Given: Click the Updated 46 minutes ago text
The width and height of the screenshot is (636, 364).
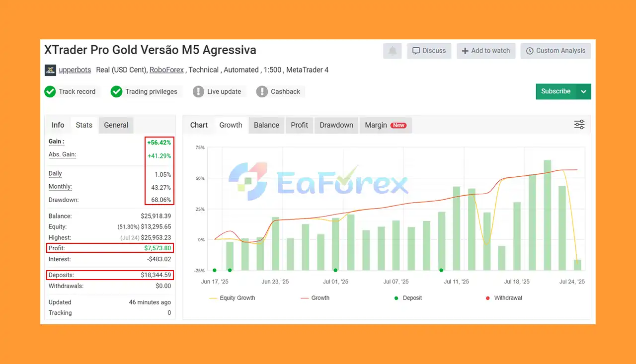Looking at the screenshot, I should point(150,302).
